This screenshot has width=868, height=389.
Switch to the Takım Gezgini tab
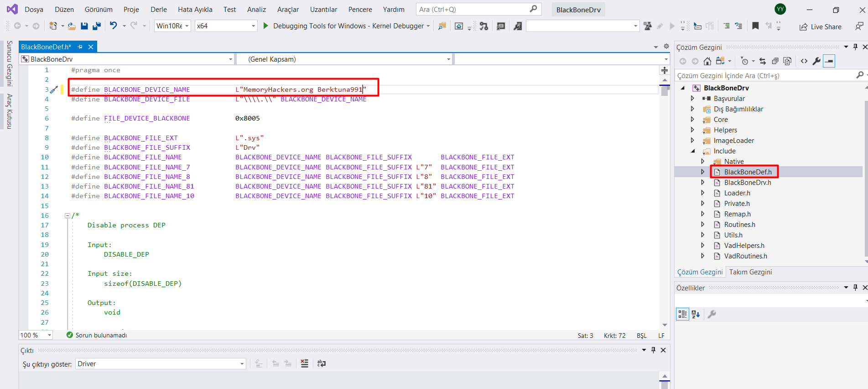pos(751,272)
